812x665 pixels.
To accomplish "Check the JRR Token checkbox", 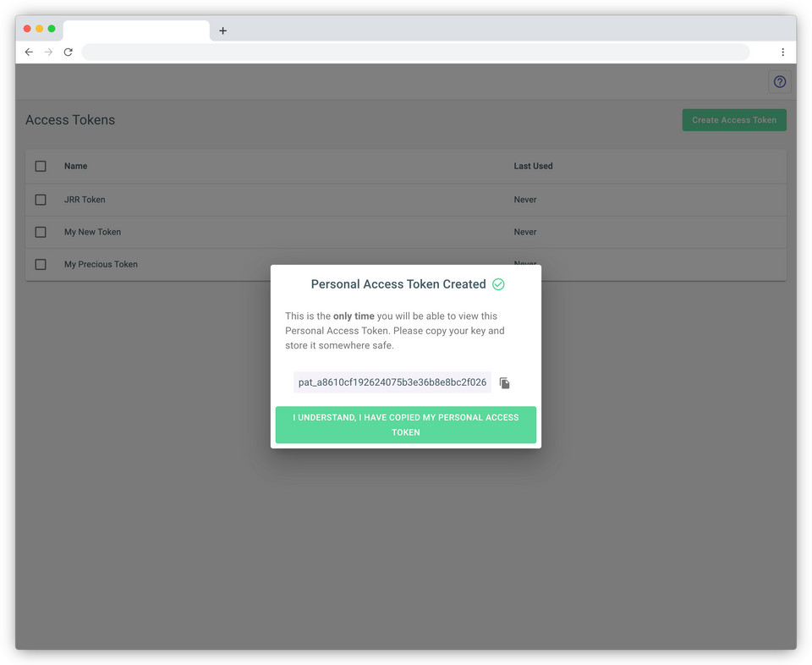I will pyautogui.click(x=40, y=200).
